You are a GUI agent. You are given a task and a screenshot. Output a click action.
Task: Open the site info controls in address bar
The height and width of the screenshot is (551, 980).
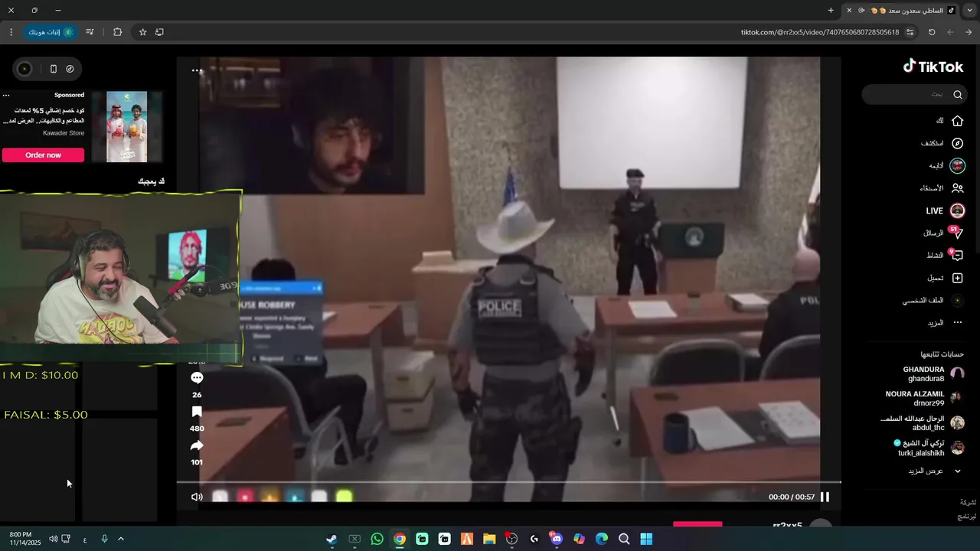pos(910,32)
